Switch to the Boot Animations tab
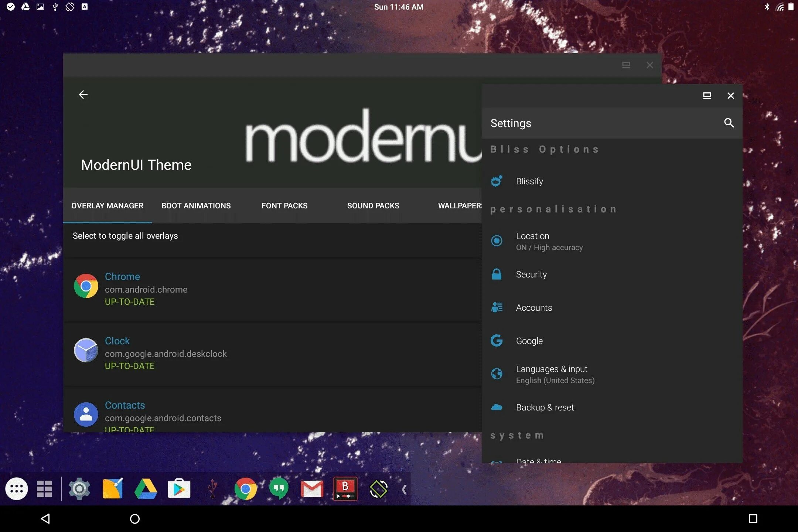Image resolution: width=798 pixels, height=532 pixels. click(196, 206)
